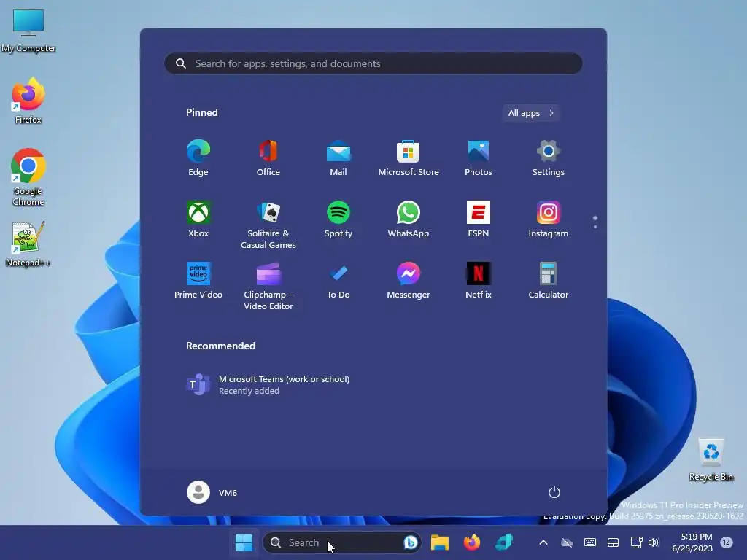Launch the Xbox app
The height and width of the screenshot is (560, 747).
click(198, 219)
